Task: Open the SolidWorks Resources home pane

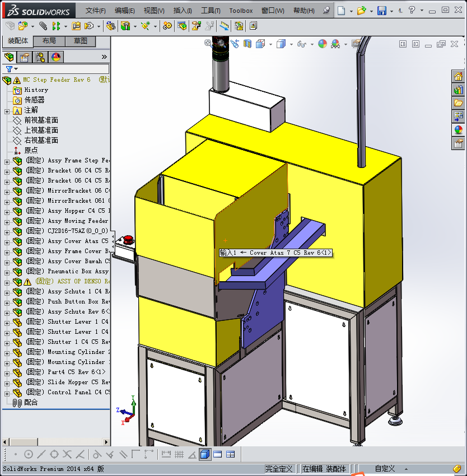Action: point(458,77)
